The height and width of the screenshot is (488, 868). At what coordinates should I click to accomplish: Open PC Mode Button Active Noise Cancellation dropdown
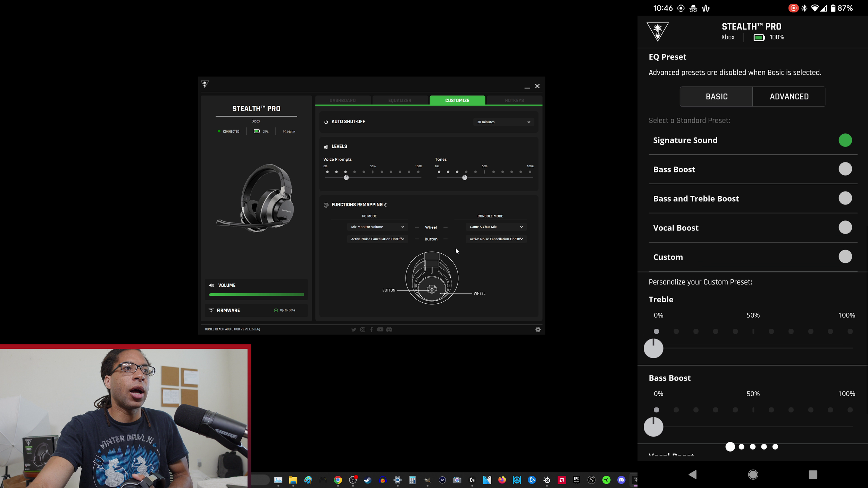pos(377,239)
